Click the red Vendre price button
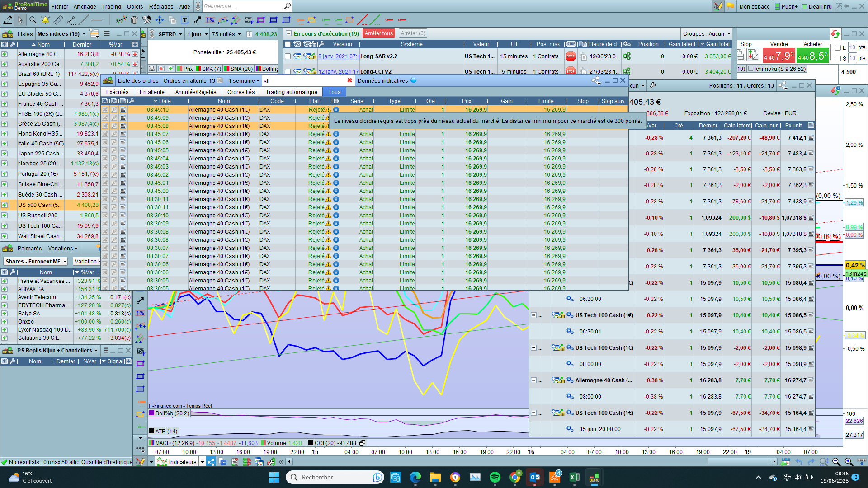Image resolution: width=868 pixels, height=488 pixels. click(778, 56)
